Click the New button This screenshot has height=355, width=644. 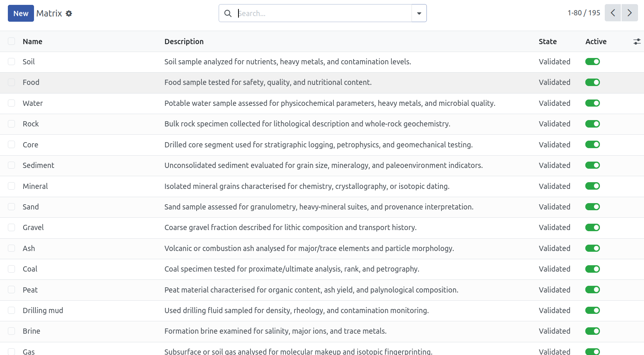point(21,13)
